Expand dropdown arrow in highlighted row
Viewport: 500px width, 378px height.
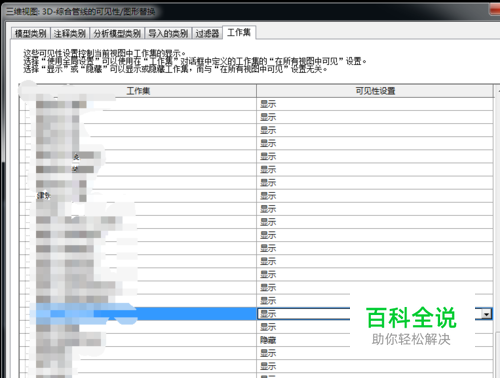(x=487, y=314)
